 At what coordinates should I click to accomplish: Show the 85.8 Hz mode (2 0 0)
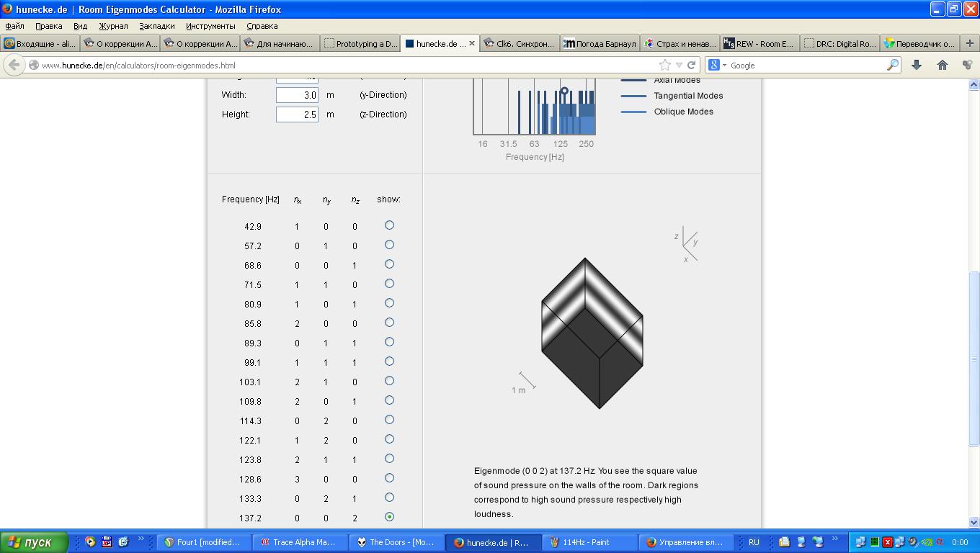click(389, 323)
